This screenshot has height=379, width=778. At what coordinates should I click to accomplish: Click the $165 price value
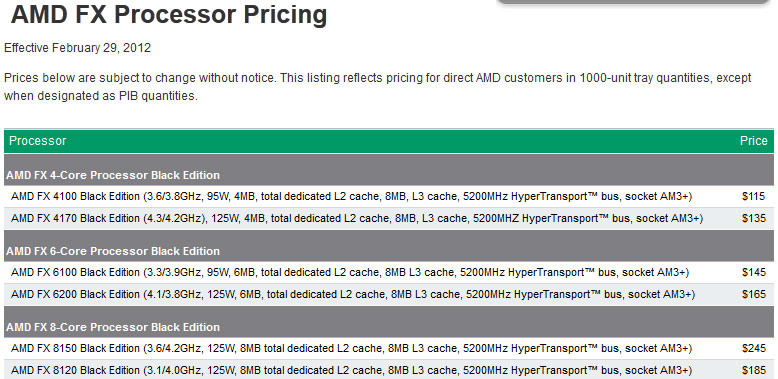754,294
